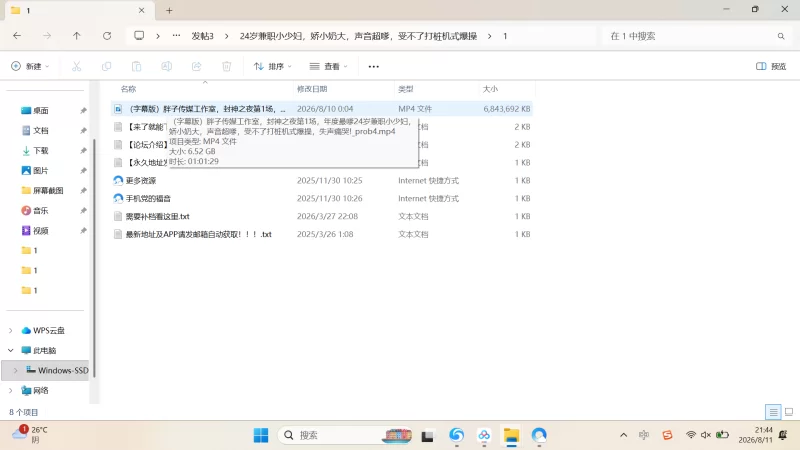Open the Wi-Fi network tray icon
The width and height of the screenshot is (800, 450).
pos(691,435)
